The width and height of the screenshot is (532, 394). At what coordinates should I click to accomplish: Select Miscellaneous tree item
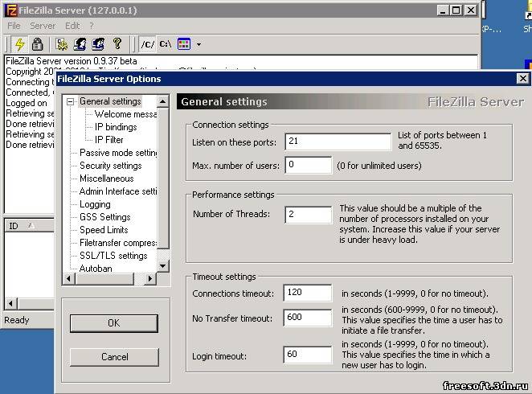pyautogui.click(x=107, y=179)
